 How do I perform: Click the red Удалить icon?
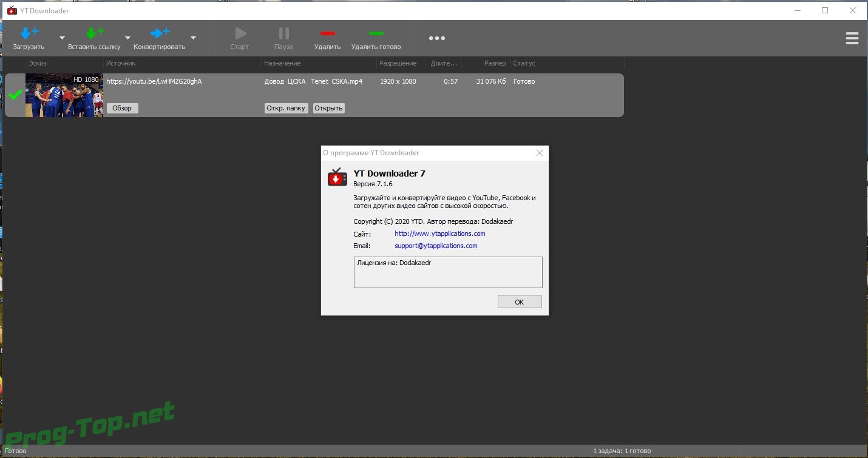pos(328,33)
